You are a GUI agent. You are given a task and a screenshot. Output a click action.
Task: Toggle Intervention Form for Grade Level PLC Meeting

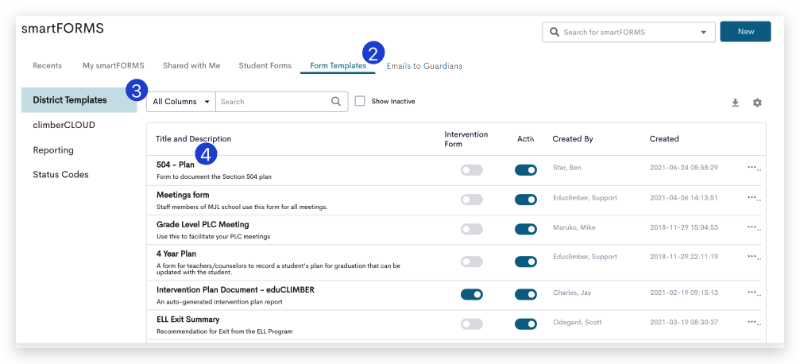pos(471,229)
